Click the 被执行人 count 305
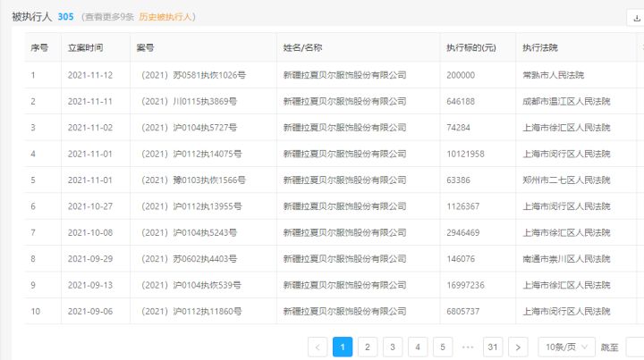This screenshot has width=644, height=360. tap(65, 17)
